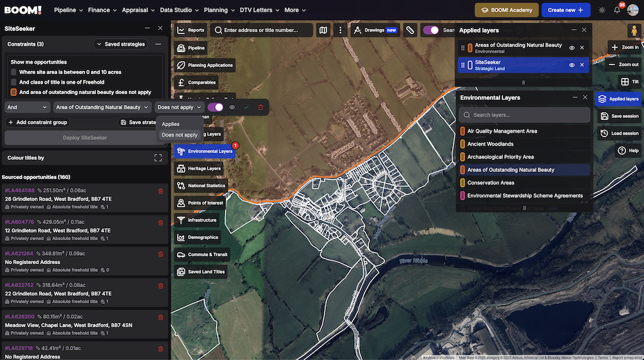Zoom in on the map
The image size is (644, 360).
point(625,47)
